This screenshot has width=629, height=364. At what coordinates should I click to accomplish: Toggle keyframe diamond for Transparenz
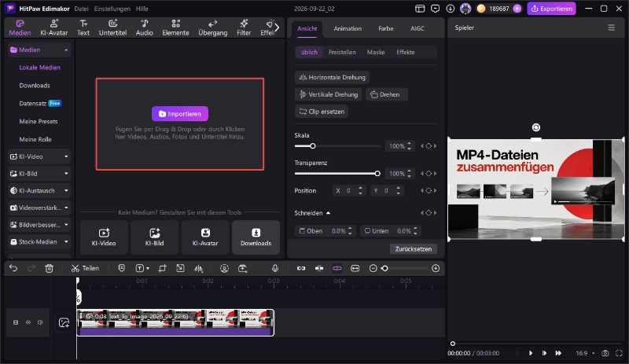[429, 174]
